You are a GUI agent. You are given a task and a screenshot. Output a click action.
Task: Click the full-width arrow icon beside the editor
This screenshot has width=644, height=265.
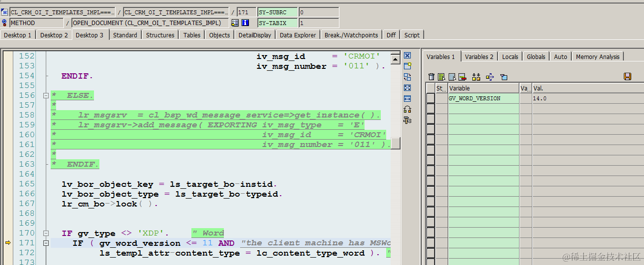(407, 98)
